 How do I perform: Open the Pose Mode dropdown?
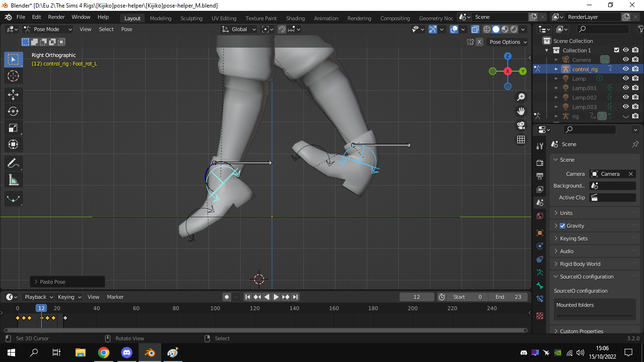(x=48, y=29)
